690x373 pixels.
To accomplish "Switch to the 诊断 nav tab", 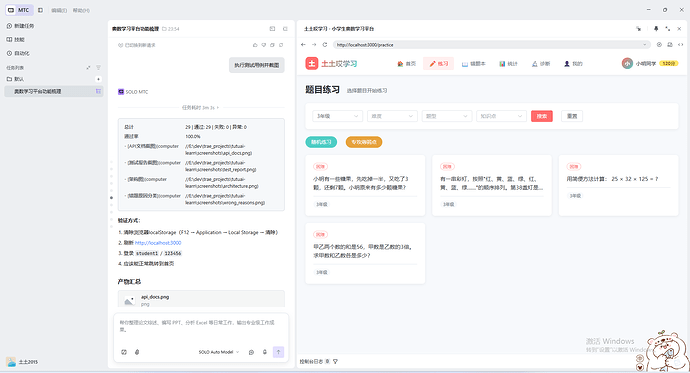I will 541,64.
